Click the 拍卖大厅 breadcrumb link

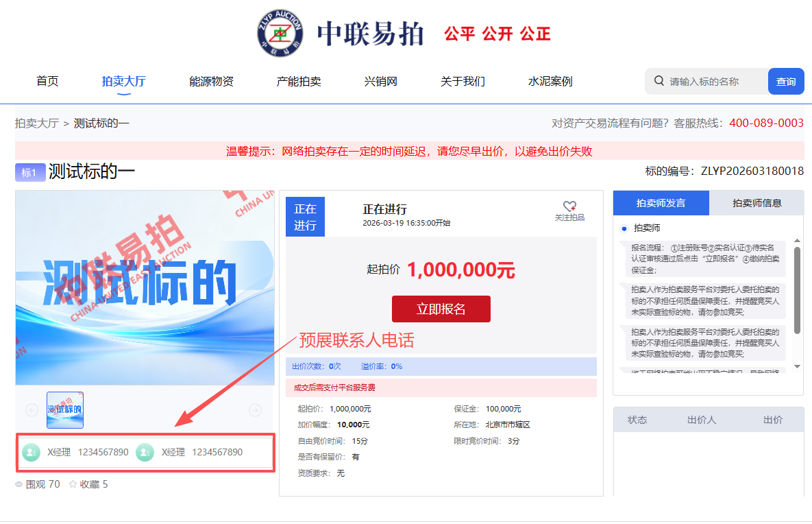coord(37,123)
